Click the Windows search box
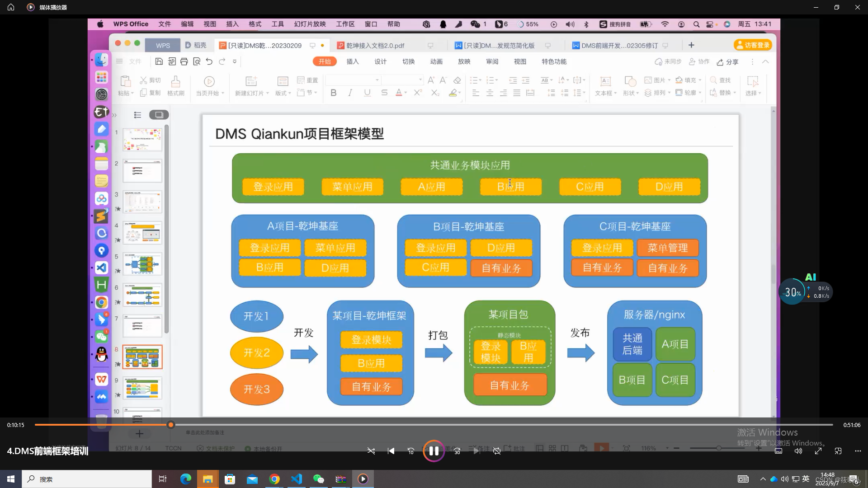 87,479
